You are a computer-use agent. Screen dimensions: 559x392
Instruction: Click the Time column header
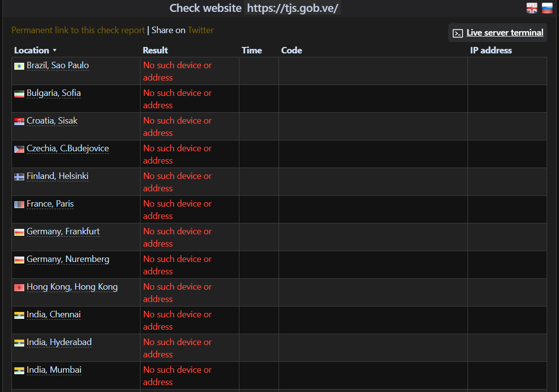252,50
